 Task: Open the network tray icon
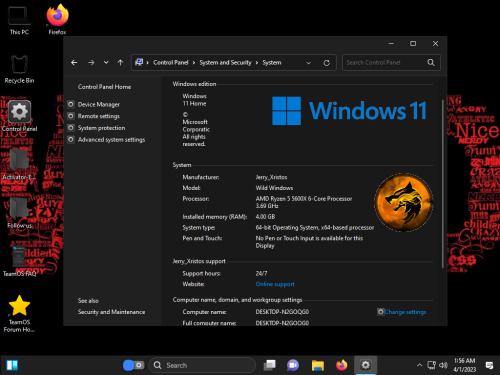(x=432, y=365)
